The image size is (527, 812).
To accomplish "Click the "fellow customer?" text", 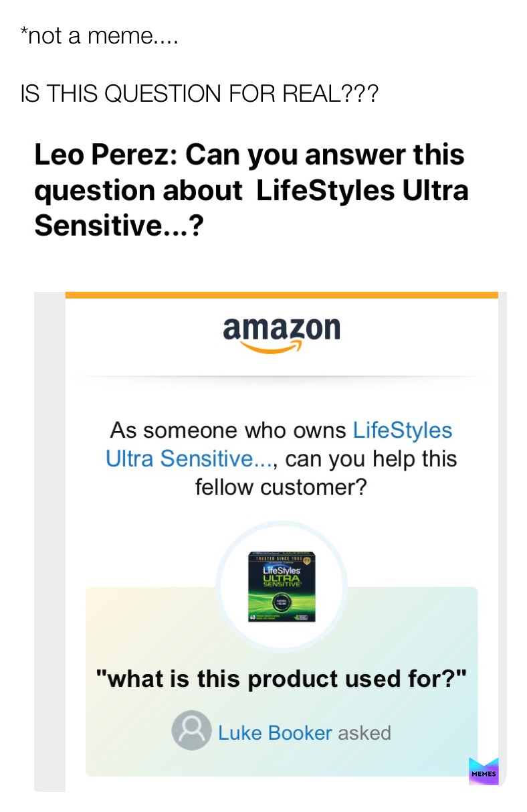I will point(281,487).
